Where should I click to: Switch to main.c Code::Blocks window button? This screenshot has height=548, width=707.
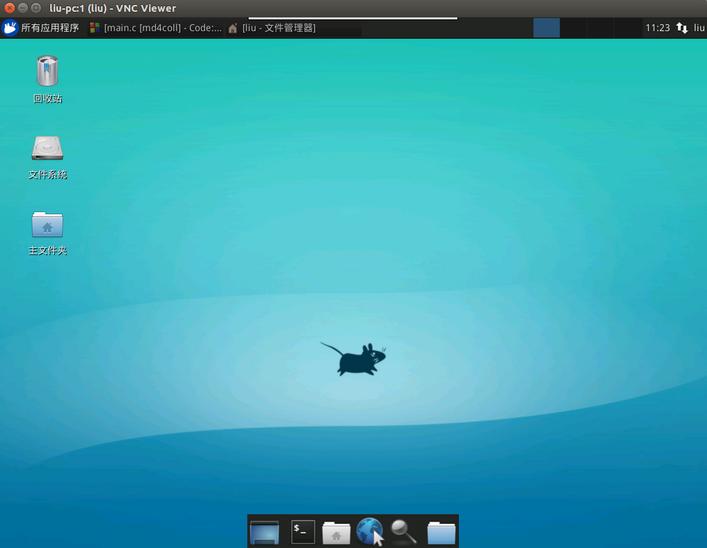(x=156, y=28)
